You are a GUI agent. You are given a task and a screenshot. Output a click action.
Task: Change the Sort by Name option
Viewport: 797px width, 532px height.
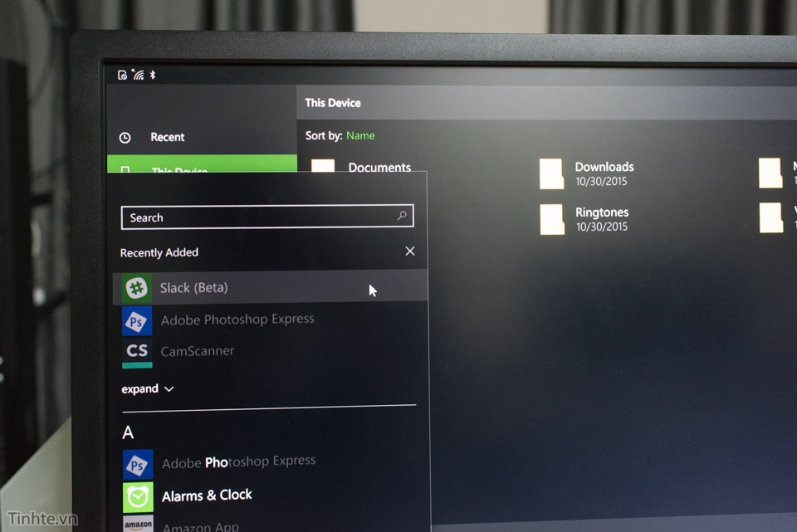click(x=360, y=135)
